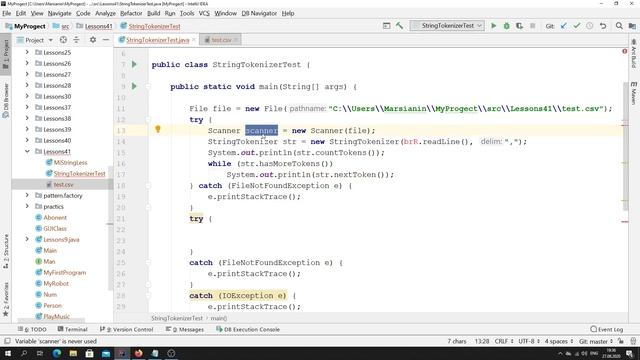Locate current file in Project tree
The height and width of the screenshot is (360, 640).
63,40
